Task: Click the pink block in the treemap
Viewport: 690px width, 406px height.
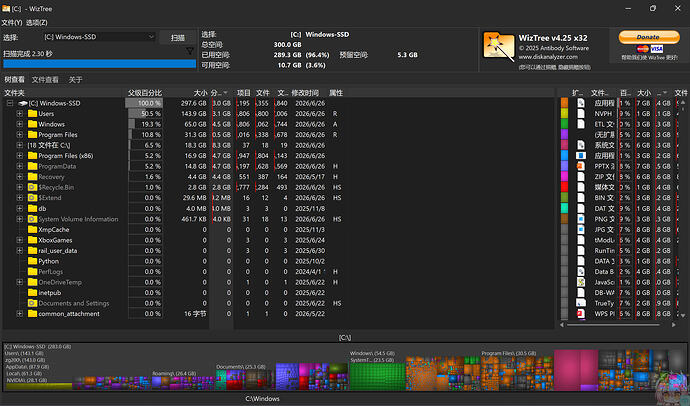Action: point(576,370)
